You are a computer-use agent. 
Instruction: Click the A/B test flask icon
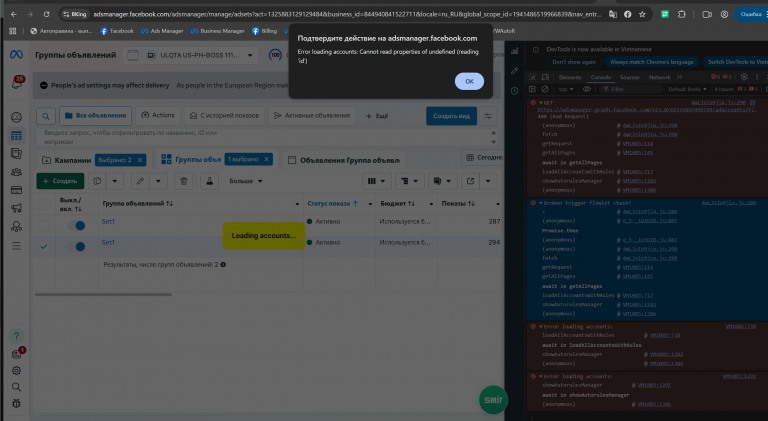(x=209, y=181)
